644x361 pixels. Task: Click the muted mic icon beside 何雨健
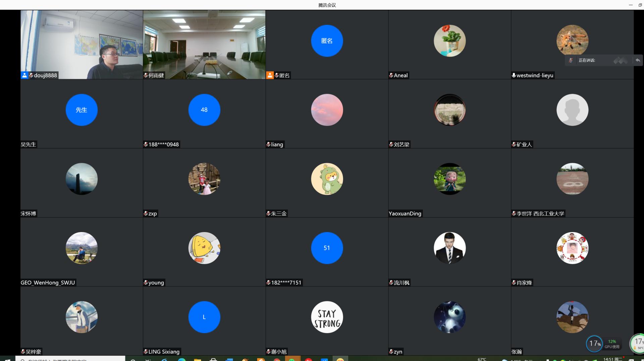146,75
